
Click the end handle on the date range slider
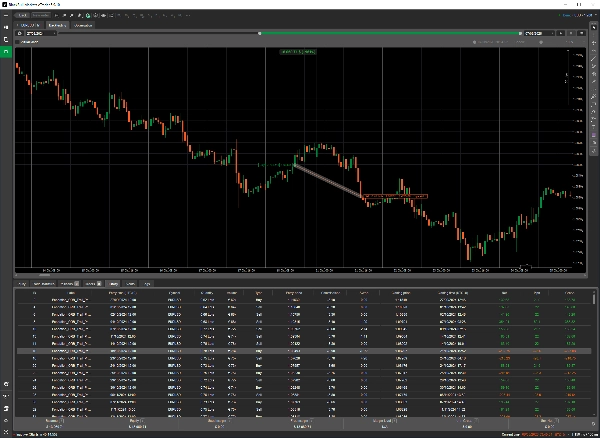click(520, 33)
